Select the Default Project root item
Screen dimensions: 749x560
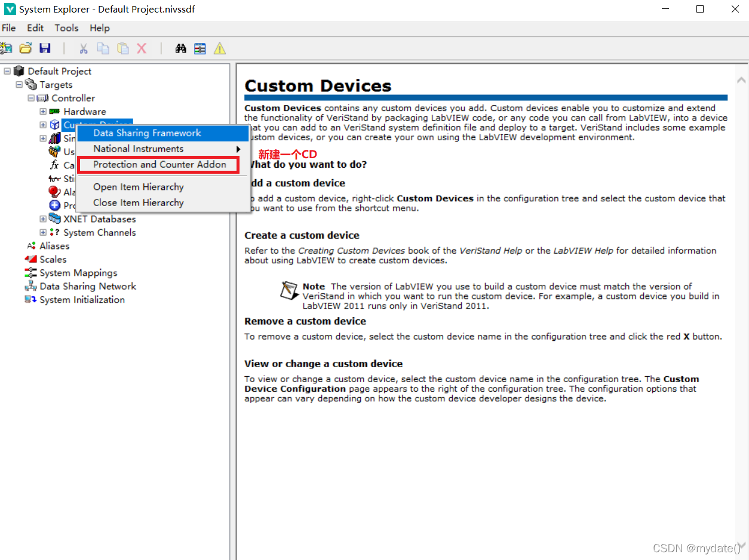[60, 71]
